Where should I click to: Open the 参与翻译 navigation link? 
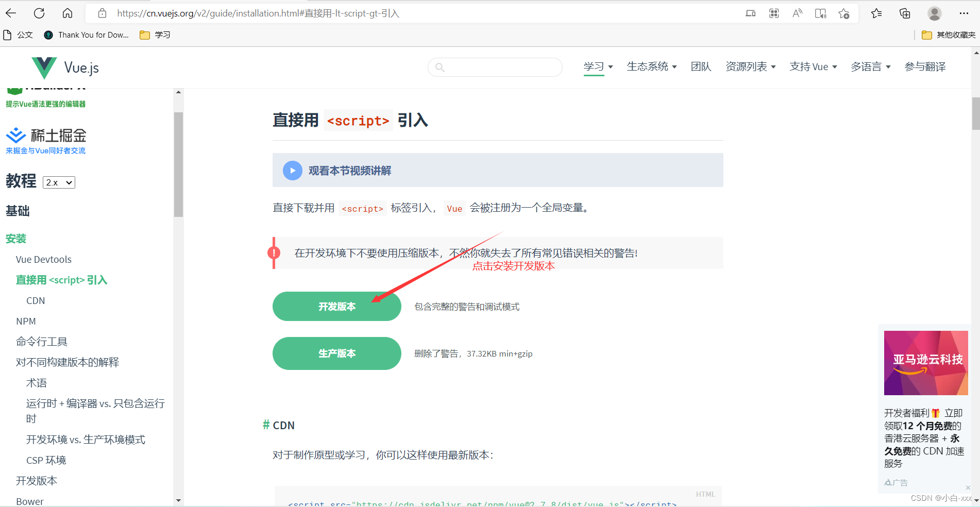[925, 66]
